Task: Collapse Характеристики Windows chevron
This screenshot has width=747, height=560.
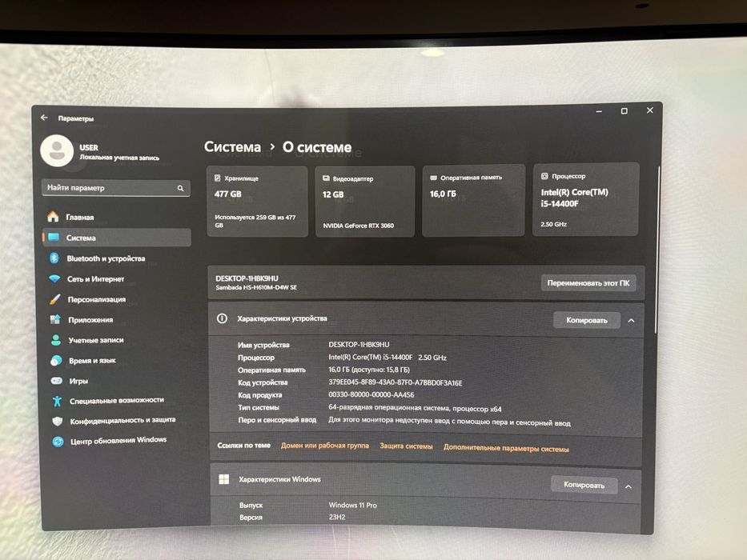Action: (629, 486)
